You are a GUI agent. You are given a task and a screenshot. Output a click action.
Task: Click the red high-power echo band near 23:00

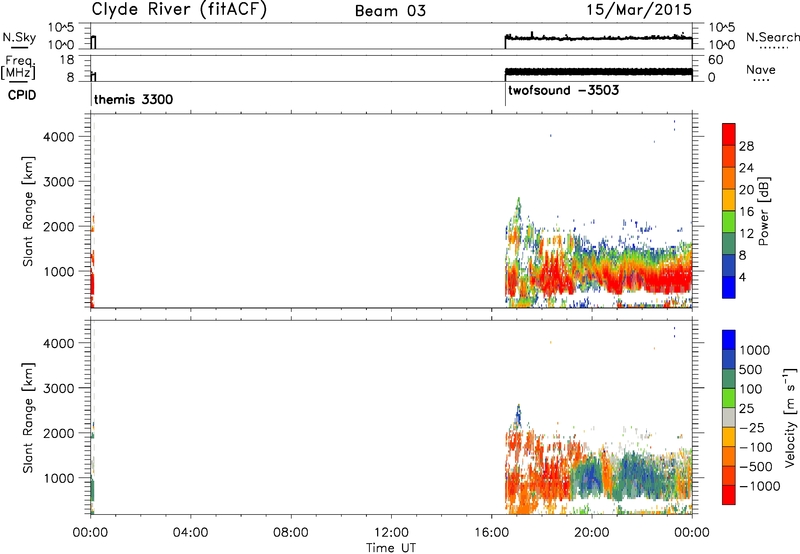click(666, 278)
